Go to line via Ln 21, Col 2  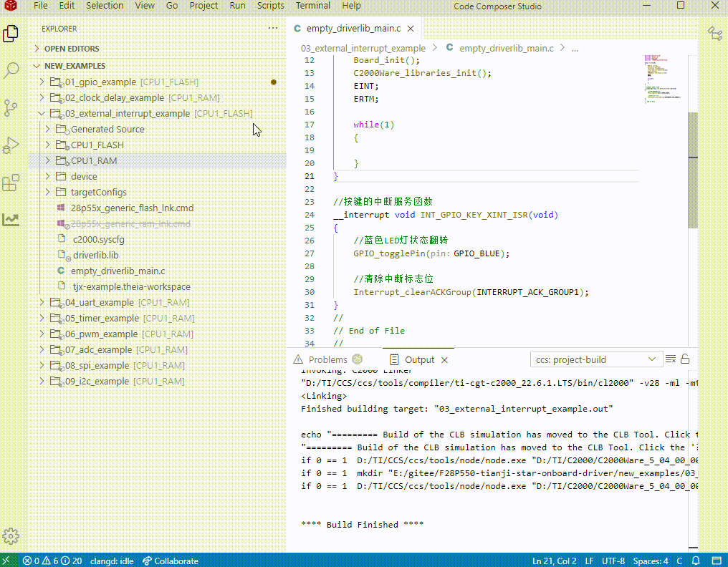[x=555, y=561]
